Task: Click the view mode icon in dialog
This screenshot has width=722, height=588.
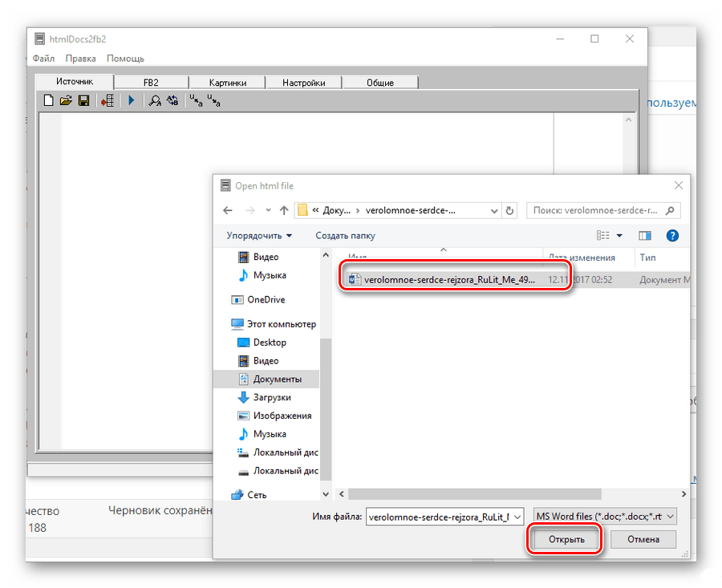Action: point(602,236)
